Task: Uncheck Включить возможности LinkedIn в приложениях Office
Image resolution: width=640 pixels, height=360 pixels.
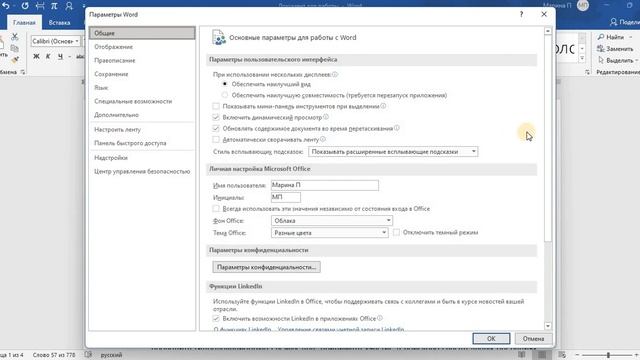Action: pos(216,318)
